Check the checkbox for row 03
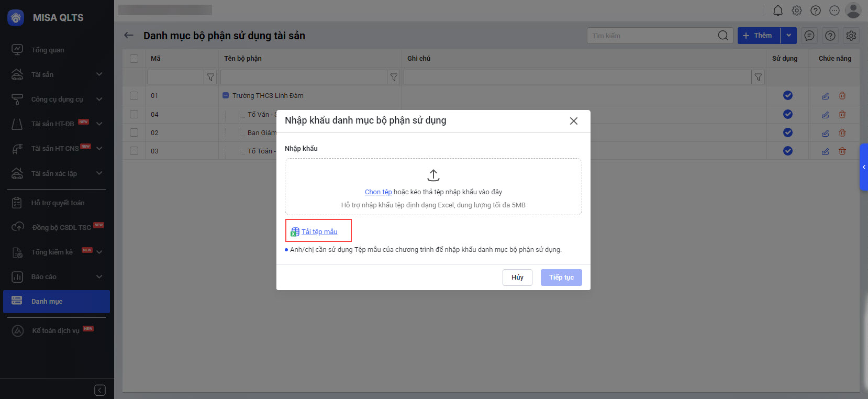The width and height of the screenshot is (868, 399). [x=134, y=151]
